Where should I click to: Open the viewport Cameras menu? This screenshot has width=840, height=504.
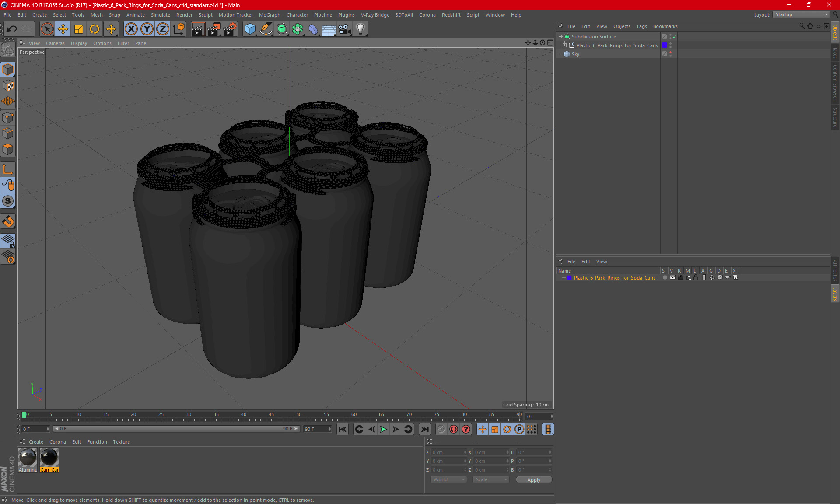55,43
